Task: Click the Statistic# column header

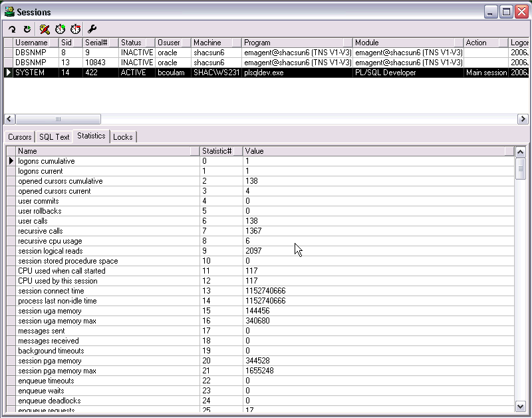Action: [x=221, y=151]
